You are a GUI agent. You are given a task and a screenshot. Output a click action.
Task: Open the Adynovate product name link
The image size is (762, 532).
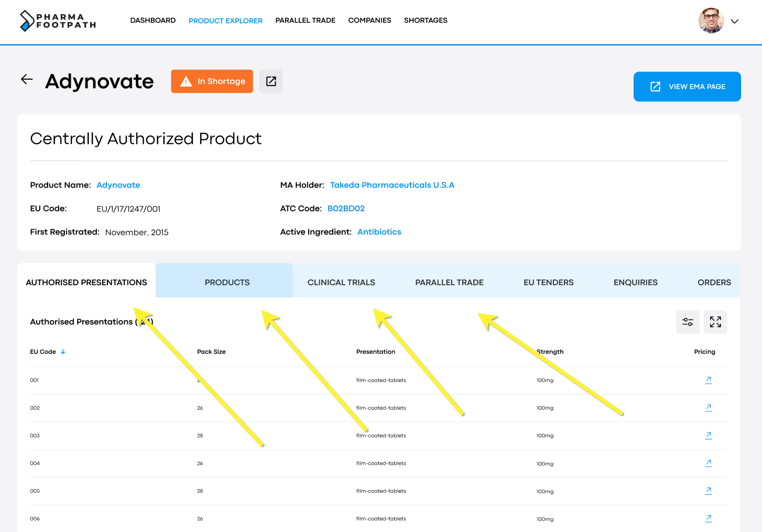click(x=118, y=185)
